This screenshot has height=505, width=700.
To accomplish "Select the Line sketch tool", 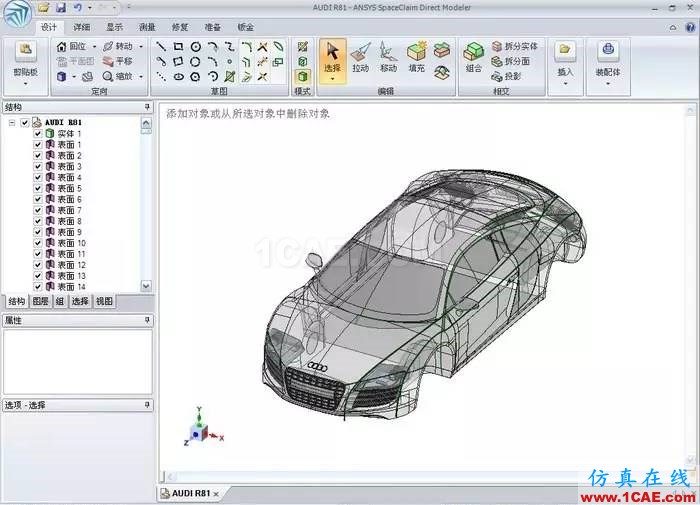I will tap(161, 46).
